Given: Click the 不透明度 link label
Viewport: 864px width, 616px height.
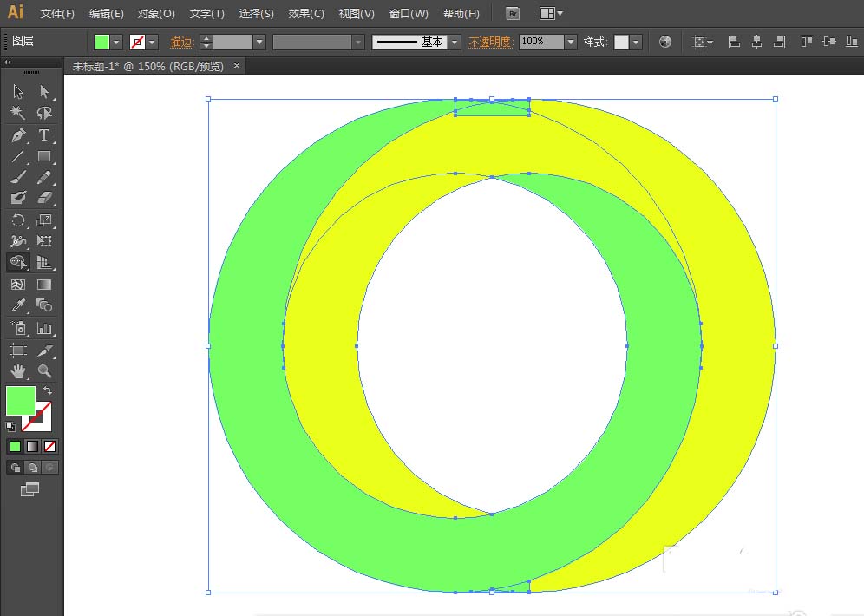Looking at the screenshot, I should (490, 42).
